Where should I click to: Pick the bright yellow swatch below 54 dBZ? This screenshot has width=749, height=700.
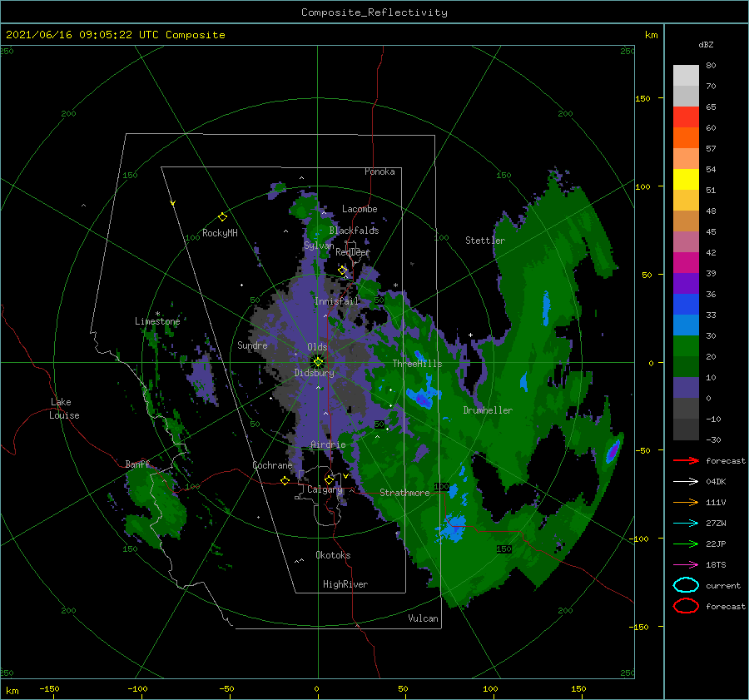coord(686,180)
